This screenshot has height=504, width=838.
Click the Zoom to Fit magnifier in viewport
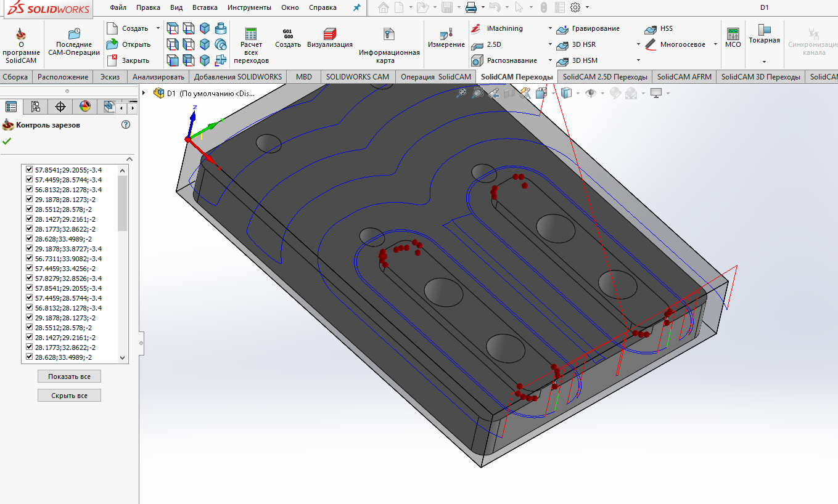click(x=461, y=92)
